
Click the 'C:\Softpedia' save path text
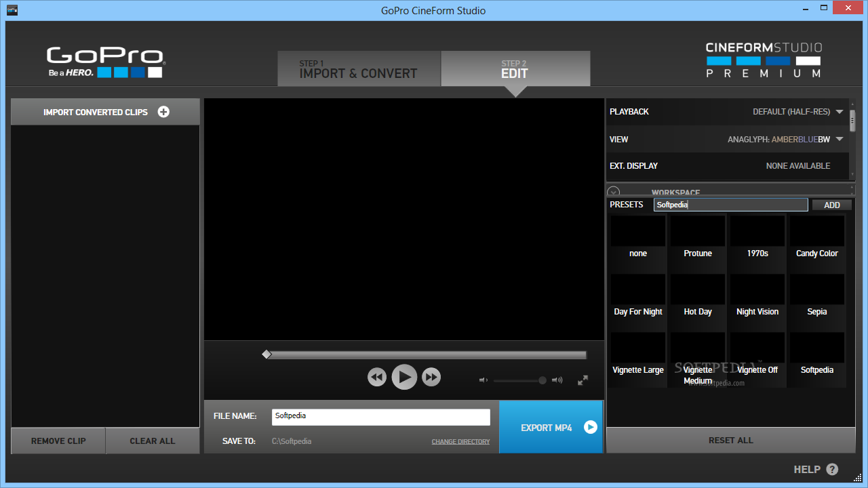292,441
